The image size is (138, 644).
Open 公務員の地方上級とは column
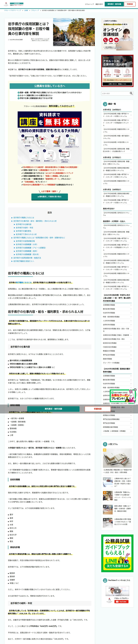coord(117,482)
